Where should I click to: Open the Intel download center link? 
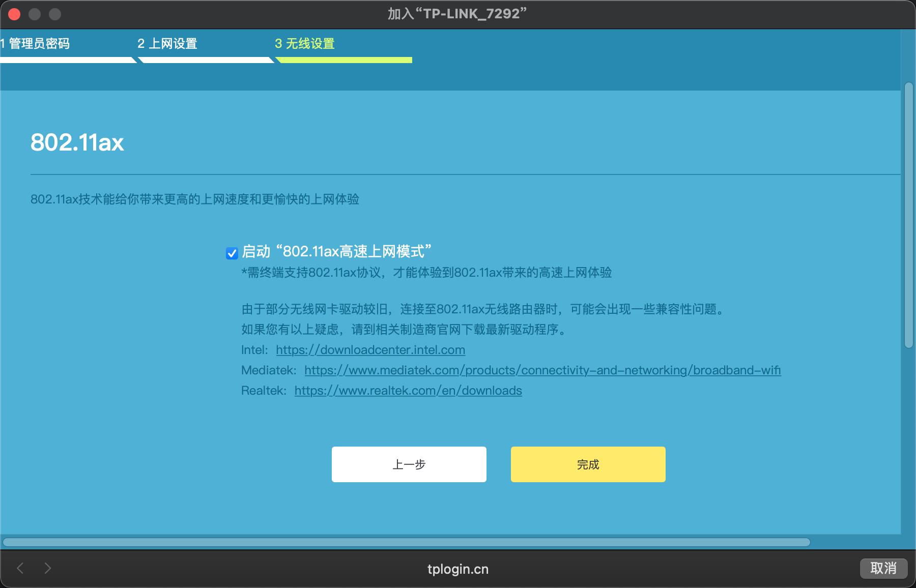[x=369, y=350]
